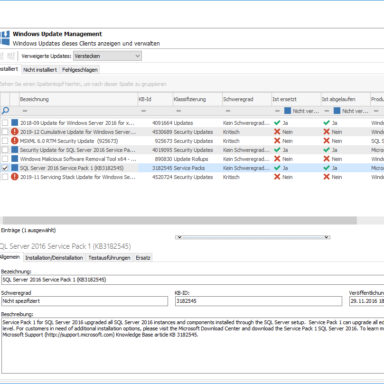The image size is (384, 384).
Task: Sort by the 'Klassifizierung' column header
Action: 197,99
